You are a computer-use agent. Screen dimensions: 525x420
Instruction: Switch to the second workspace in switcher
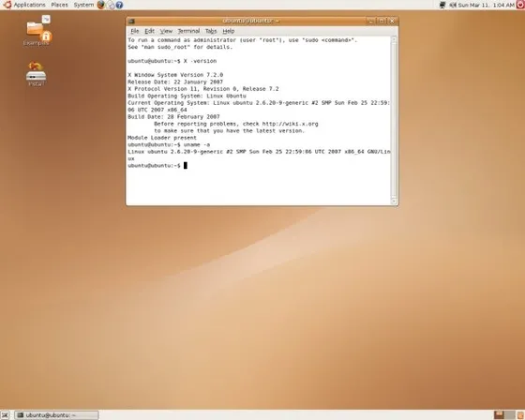click(x=510, y=415)
